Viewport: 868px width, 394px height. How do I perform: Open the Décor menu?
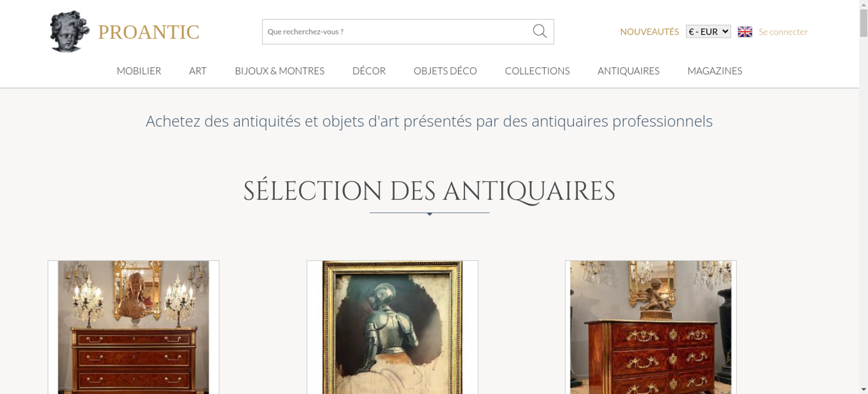(369, 71)
